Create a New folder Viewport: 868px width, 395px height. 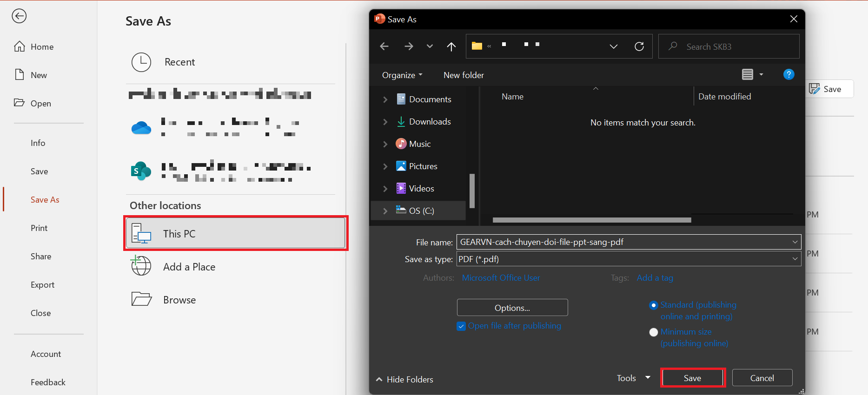coord(464,75)
